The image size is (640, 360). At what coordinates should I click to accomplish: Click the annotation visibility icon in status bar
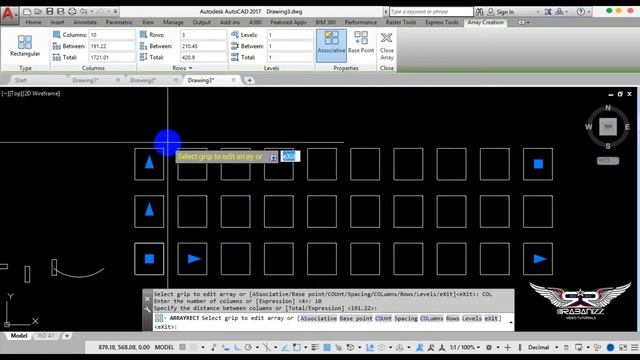419,347
